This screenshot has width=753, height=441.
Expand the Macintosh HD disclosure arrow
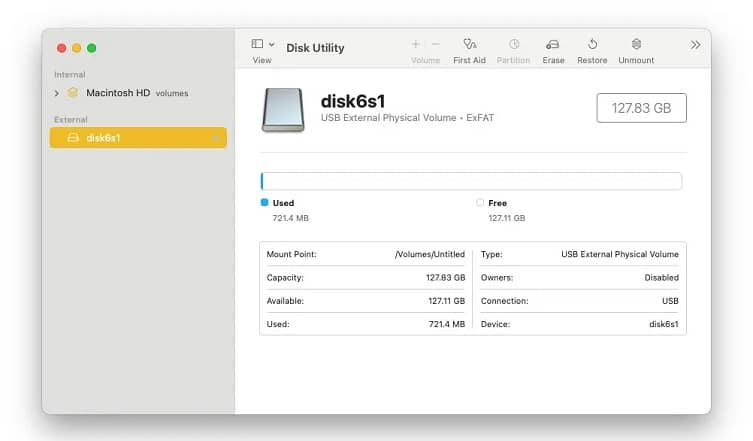point(57,93)
